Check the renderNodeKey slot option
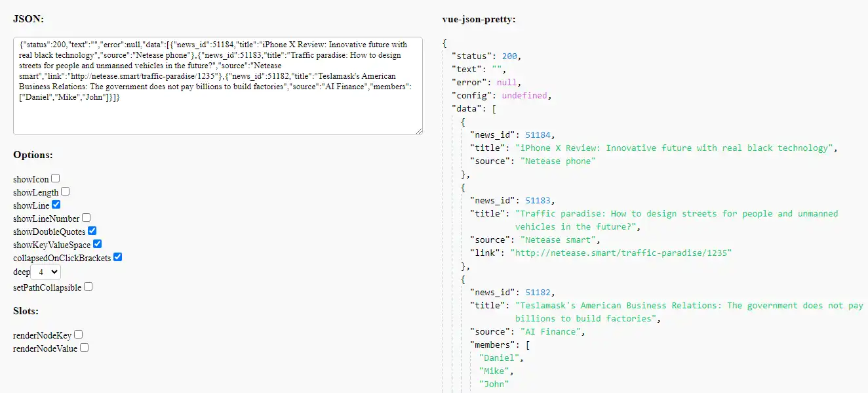Viewport: 868px width, 393px height. (79, 335)
